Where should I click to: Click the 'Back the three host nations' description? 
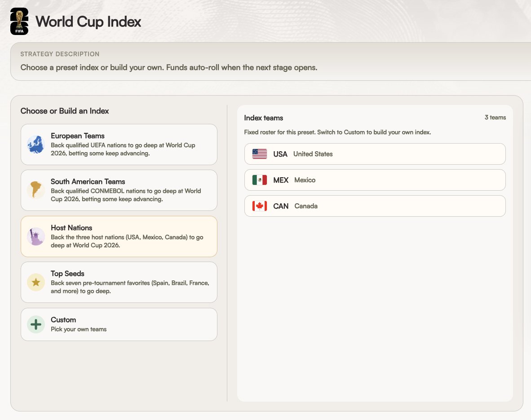click(x=127, y=241)
